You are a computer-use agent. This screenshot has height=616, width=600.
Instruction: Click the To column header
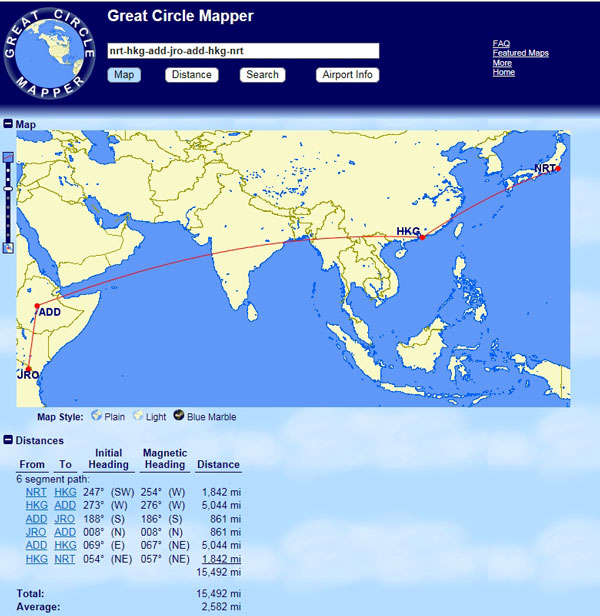pyautogui.click(x=65, y=464)
